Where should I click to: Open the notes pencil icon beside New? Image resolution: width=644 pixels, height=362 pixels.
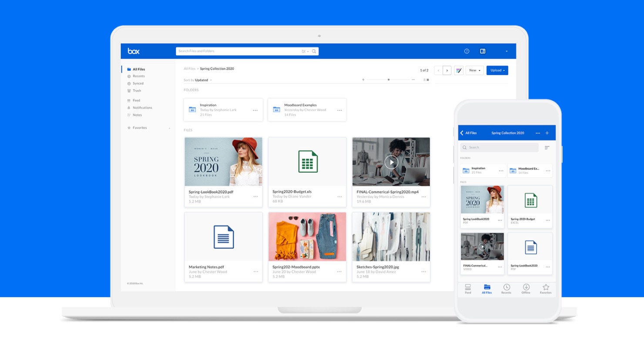coord(459,70)
